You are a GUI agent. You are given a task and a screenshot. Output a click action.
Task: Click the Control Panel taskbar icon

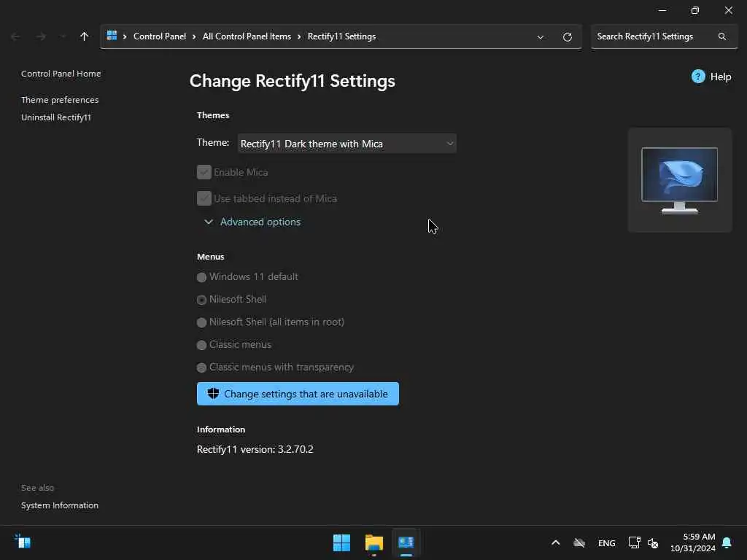(406, 542)
